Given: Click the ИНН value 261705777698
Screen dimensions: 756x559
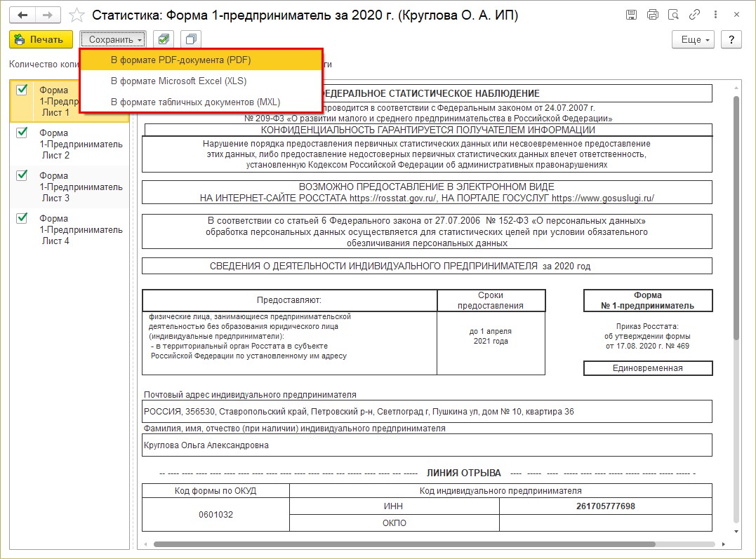Looking at the screenshot, I should point(606,506).
